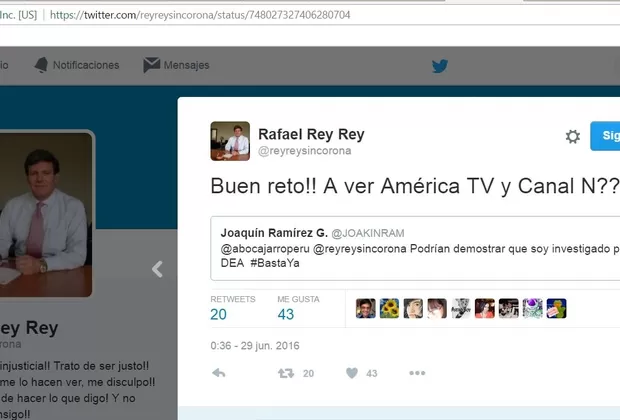The image size is (620, 420).
Task: Click Rafael Rey Rey avatar in tweet
Action: tap(230, 141)
